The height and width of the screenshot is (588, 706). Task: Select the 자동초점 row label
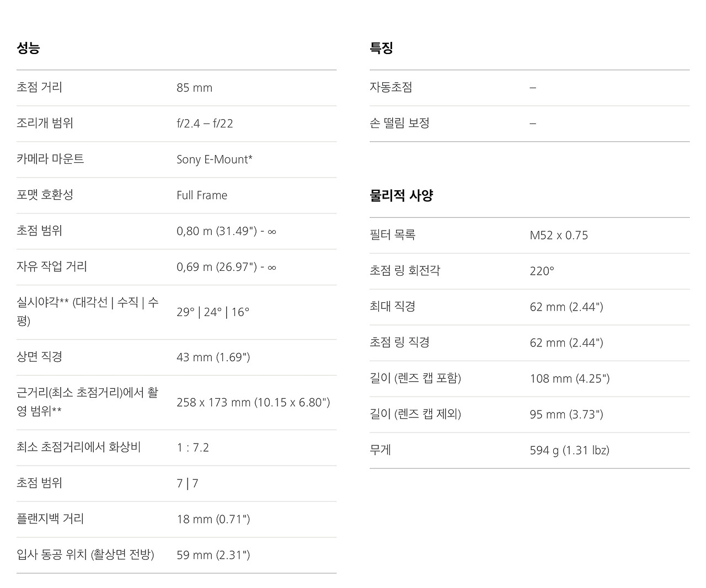(391, 87)
